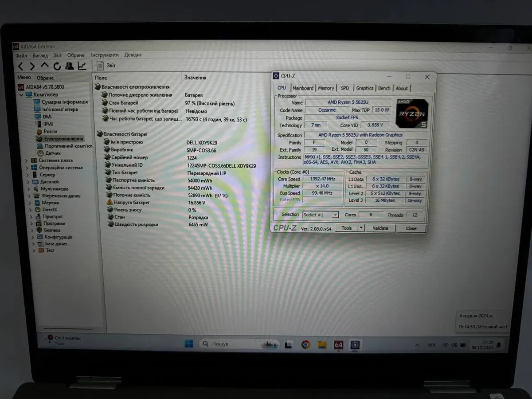Switch to the Обране favorites tab
The width and height of the screenshot is (532, 399).
(x=45, y=78)
